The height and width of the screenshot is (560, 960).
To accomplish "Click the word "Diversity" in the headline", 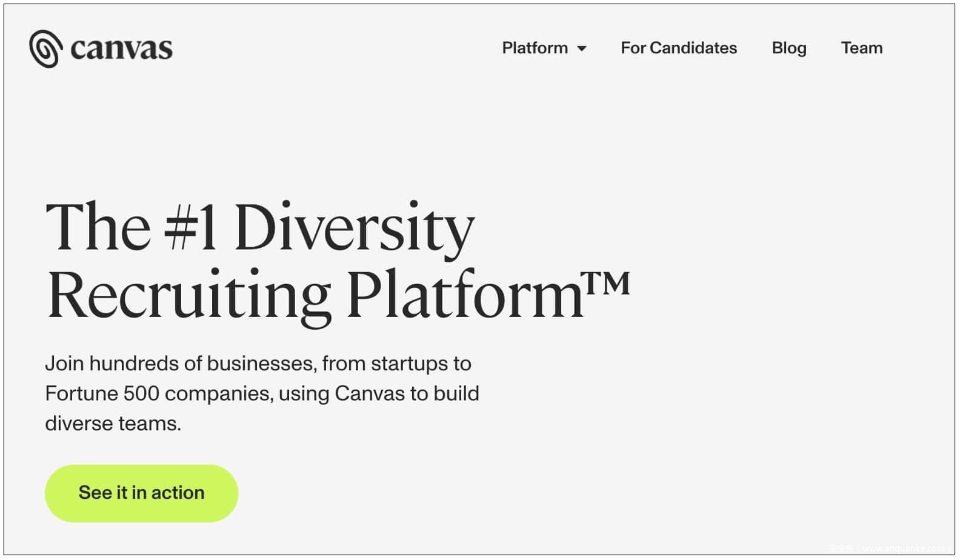I will coord(355,228).
